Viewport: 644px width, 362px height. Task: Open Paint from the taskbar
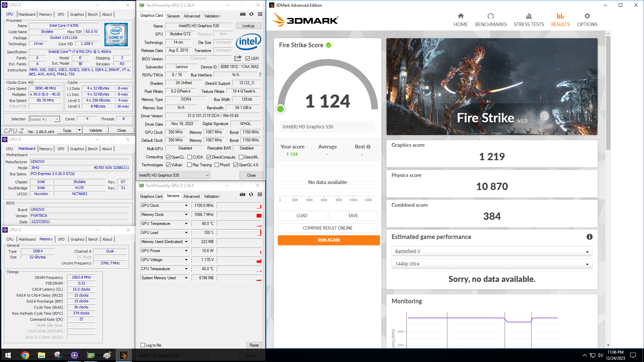[107, 355]
